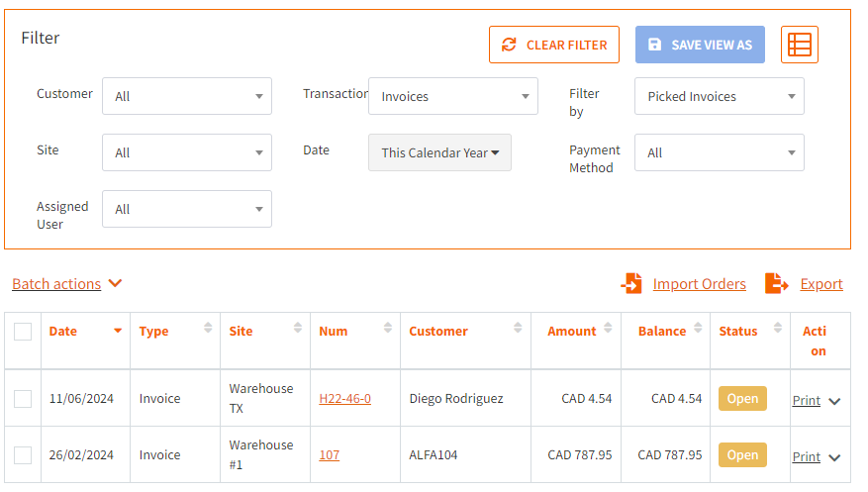Expand the This Calendar Year date dropdown
This screenshot has height=492, width=868.
439,152
